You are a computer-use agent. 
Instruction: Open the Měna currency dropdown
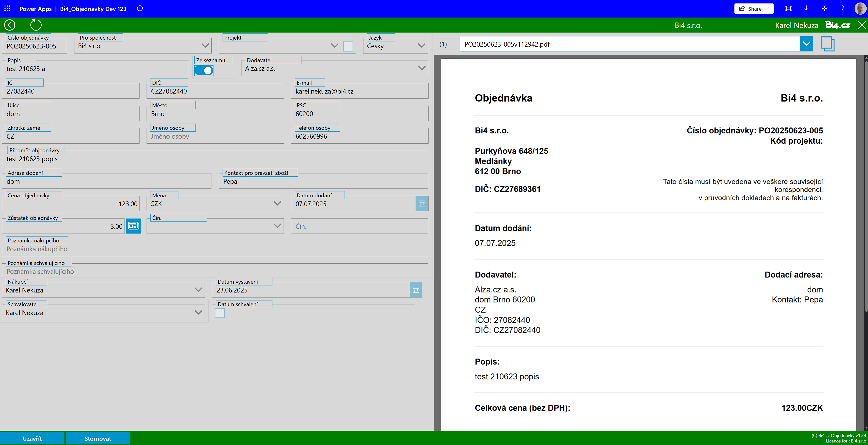point(277,203)
